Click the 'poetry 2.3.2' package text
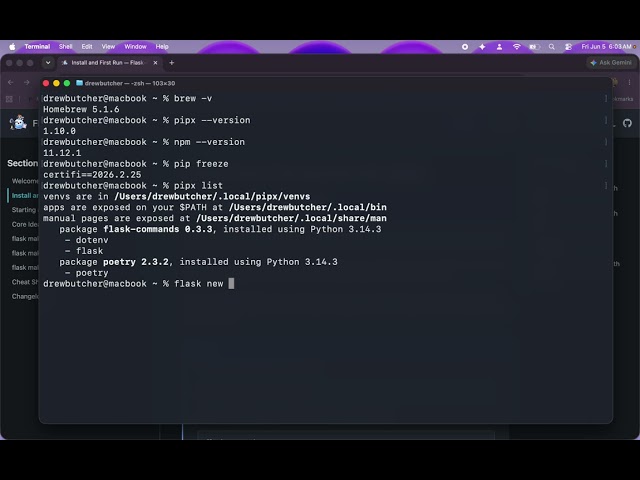The image size is (640, 480). click(136, 262)
